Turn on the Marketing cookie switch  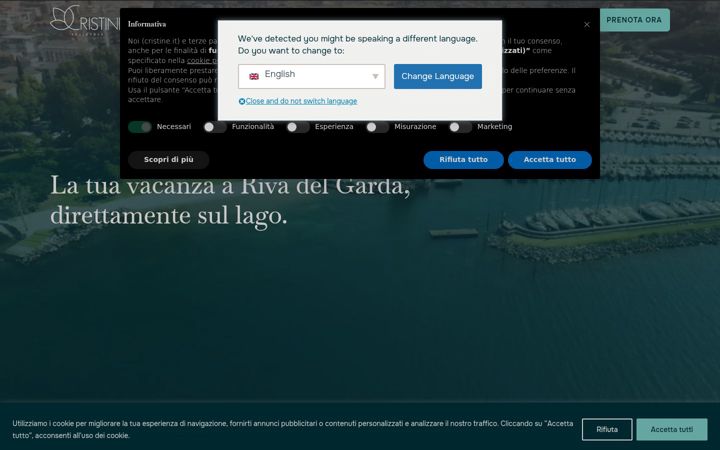pos(460,127)
